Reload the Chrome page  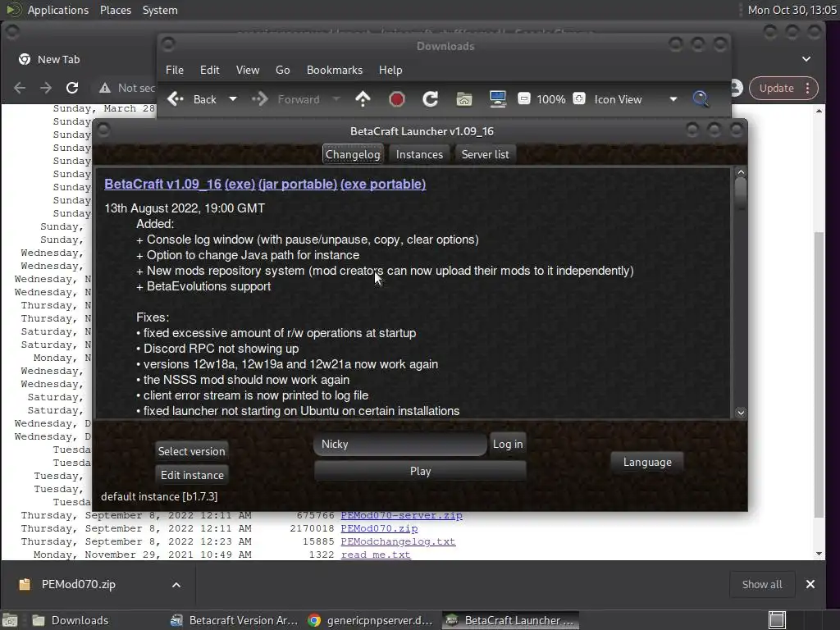click(72, 88)
